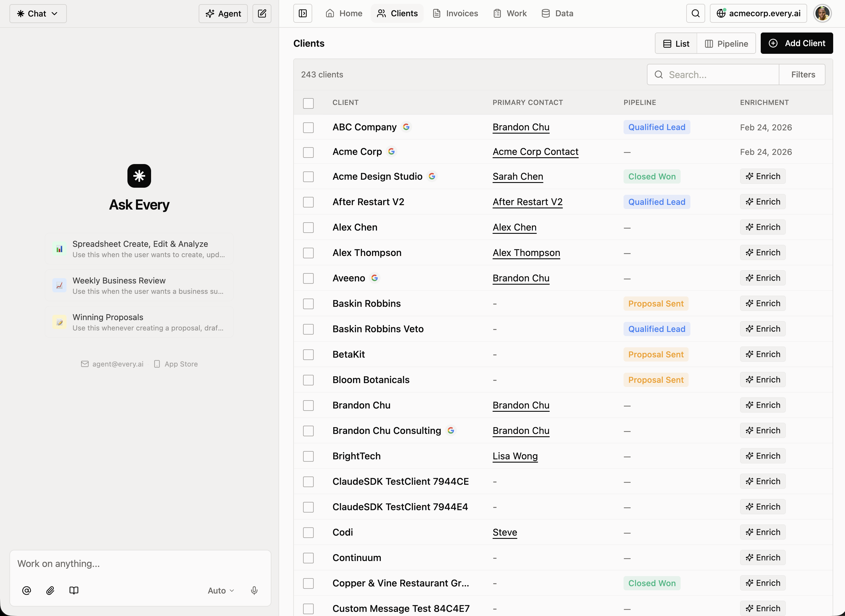This screenshot has height=616, width=845.
Task: Open the skills book icon
Action: (x=74, y=590)
